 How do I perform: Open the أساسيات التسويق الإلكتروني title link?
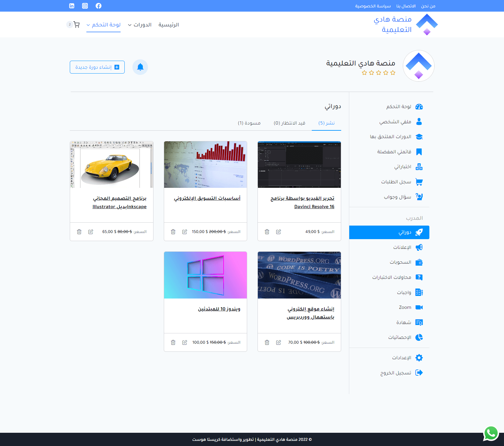click(207, 198)
